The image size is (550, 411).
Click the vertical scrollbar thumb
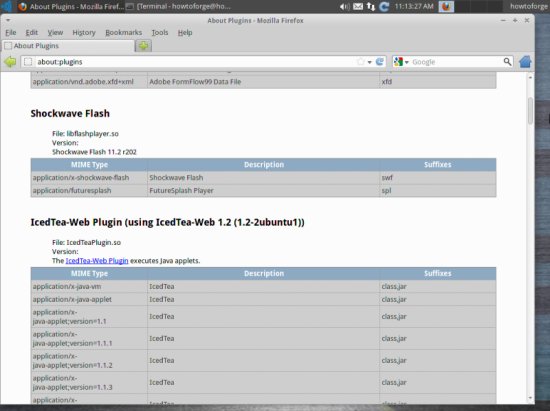[x=530, y=110]
